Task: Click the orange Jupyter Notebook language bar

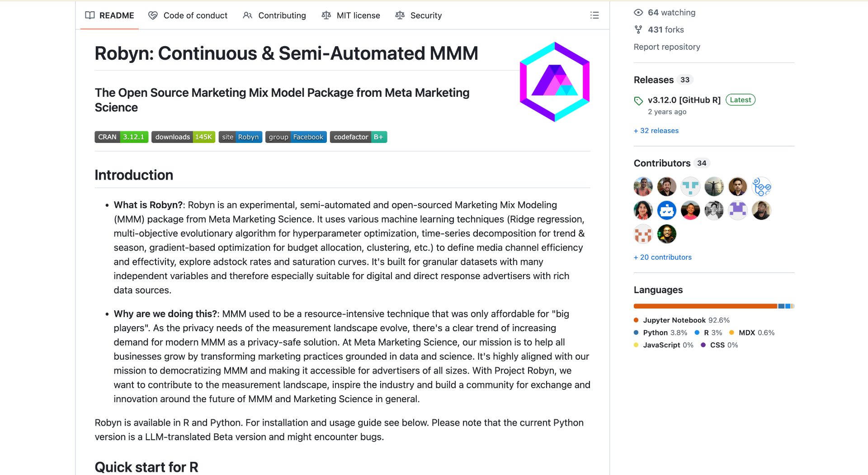Action: coord(705,306)
